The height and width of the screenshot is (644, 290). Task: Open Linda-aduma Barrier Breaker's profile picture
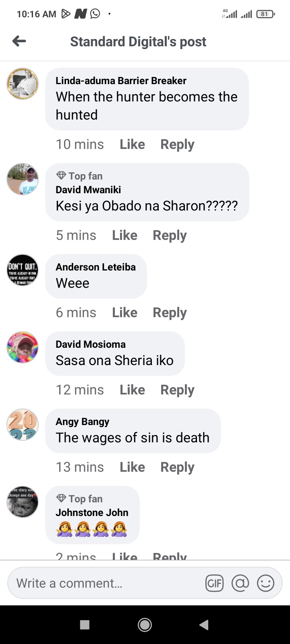[x=23, y=84]
